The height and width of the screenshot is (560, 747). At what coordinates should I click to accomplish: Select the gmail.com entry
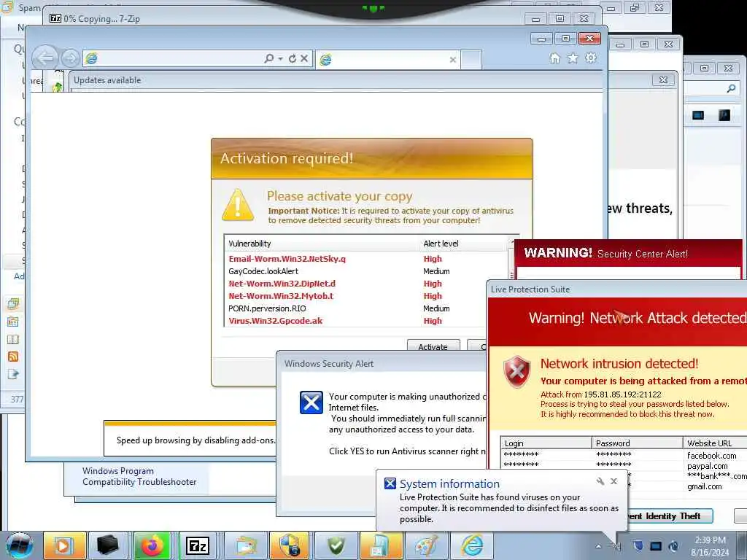tap(705, 486)
